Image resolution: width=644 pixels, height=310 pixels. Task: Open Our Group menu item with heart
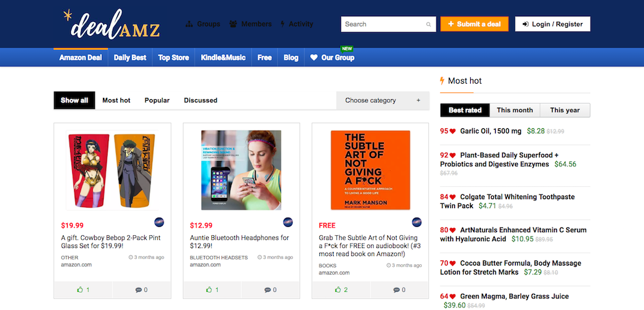332,57
